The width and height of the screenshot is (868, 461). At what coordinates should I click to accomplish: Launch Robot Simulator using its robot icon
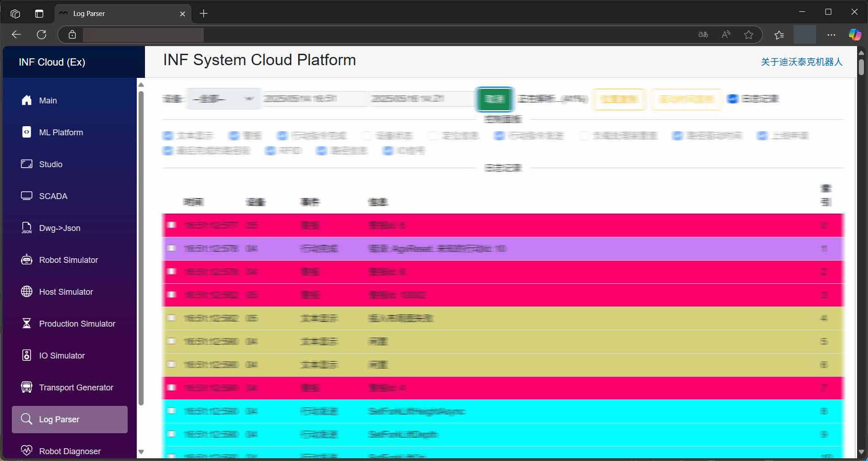(x=27, y=260)
